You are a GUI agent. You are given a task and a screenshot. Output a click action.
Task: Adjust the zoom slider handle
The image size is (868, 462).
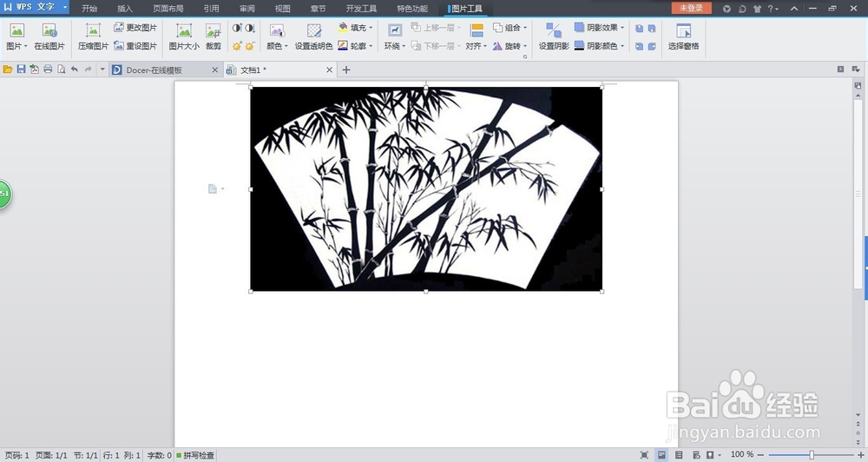pos(812,455)
